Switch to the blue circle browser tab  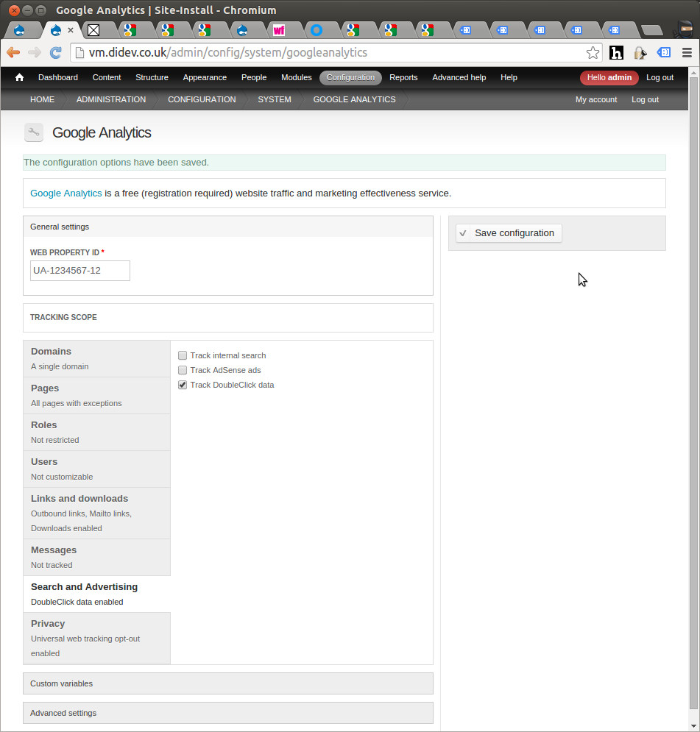[317, 30]
